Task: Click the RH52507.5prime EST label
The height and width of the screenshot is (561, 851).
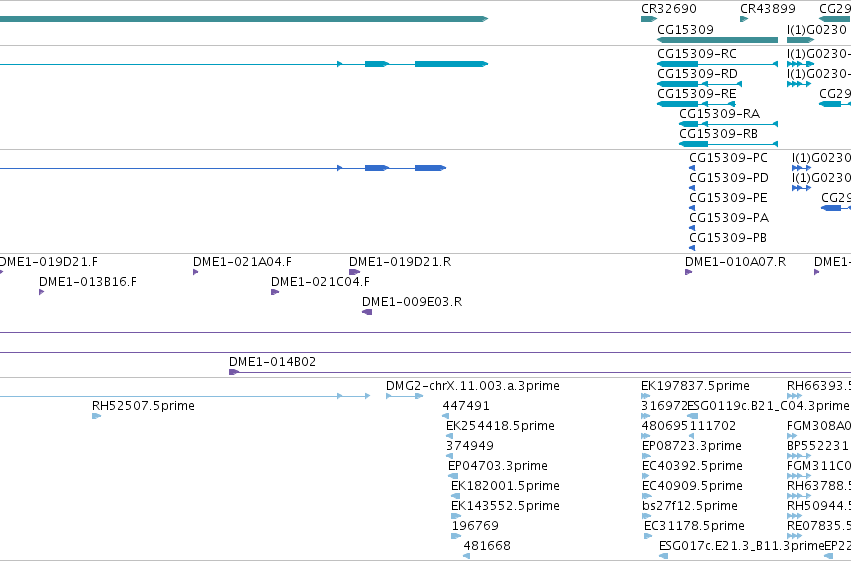Action: pyautogui.click(x=143, y=406)
